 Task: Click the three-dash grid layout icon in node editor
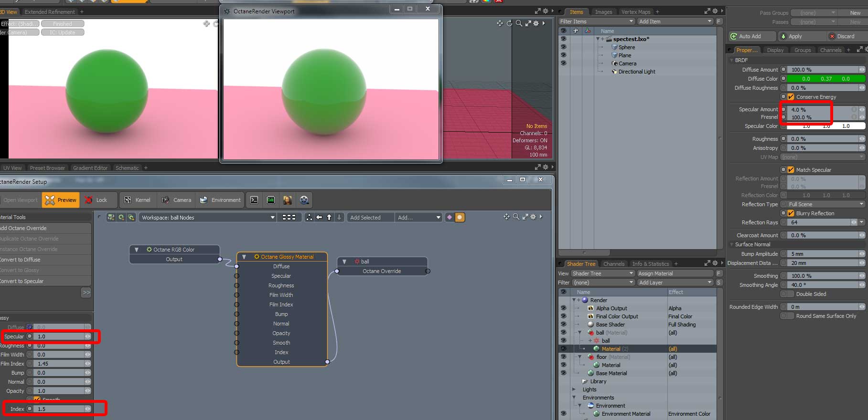click(289, 217)
